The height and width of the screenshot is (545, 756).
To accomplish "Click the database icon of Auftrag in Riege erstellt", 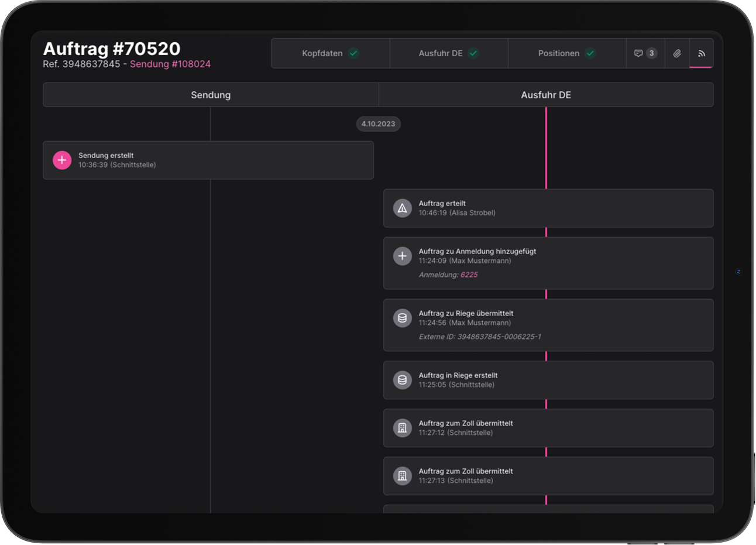I will [403, 380].
